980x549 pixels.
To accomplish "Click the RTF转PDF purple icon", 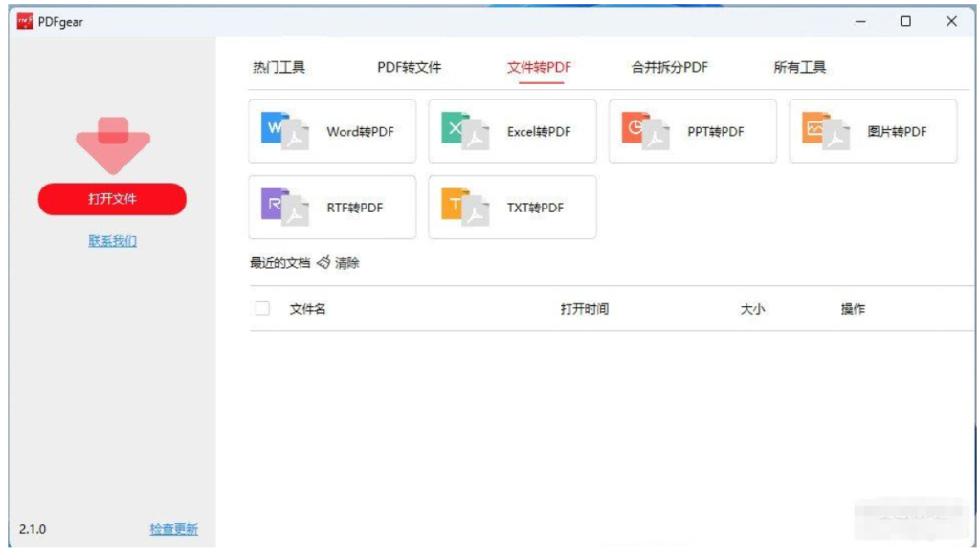I will click(284, 207).
